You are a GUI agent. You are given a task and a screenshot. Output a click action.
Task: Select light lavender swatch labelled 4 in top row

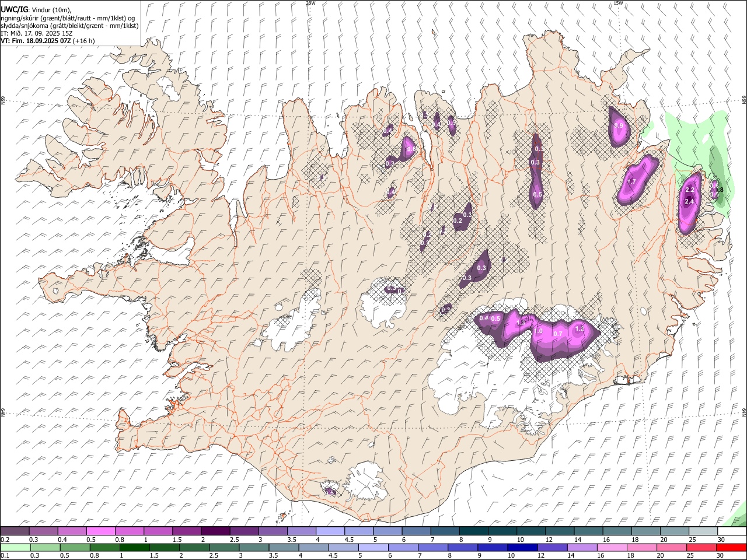click(x=331, y=531)
